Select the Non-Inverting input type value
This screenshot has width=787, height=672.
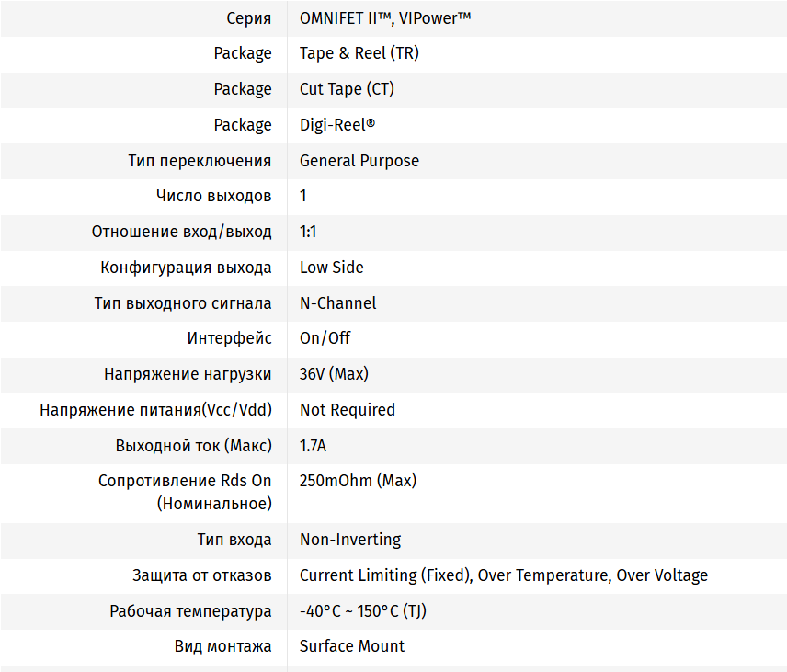(349, 540)
